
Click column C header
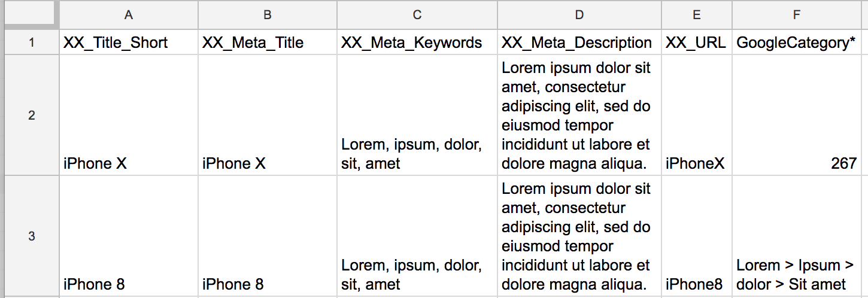point(417,15)
